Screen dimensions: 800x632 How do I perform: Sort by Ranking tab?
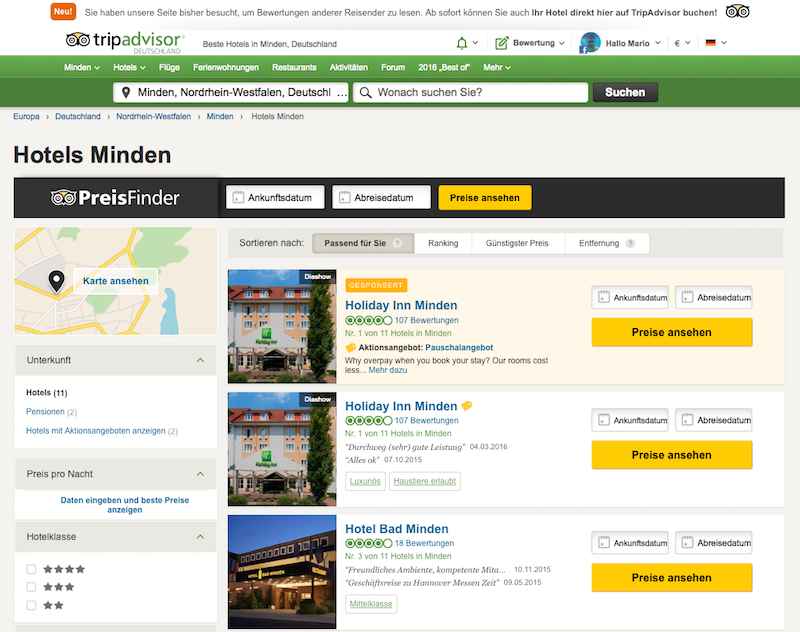coord(443,243)
